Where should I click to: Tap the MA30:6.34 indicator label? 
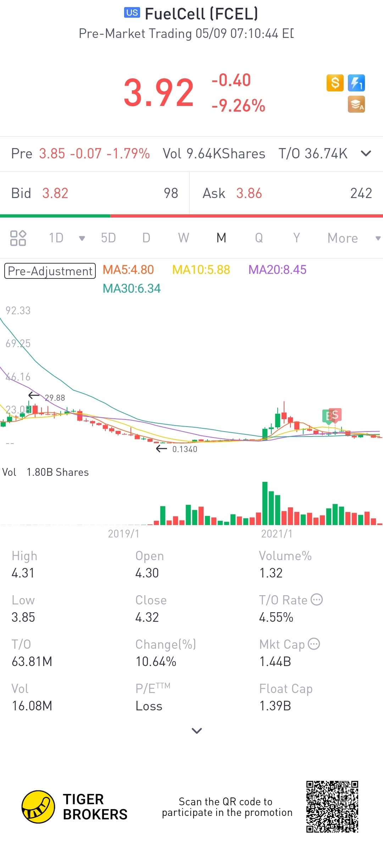(132, 289)
